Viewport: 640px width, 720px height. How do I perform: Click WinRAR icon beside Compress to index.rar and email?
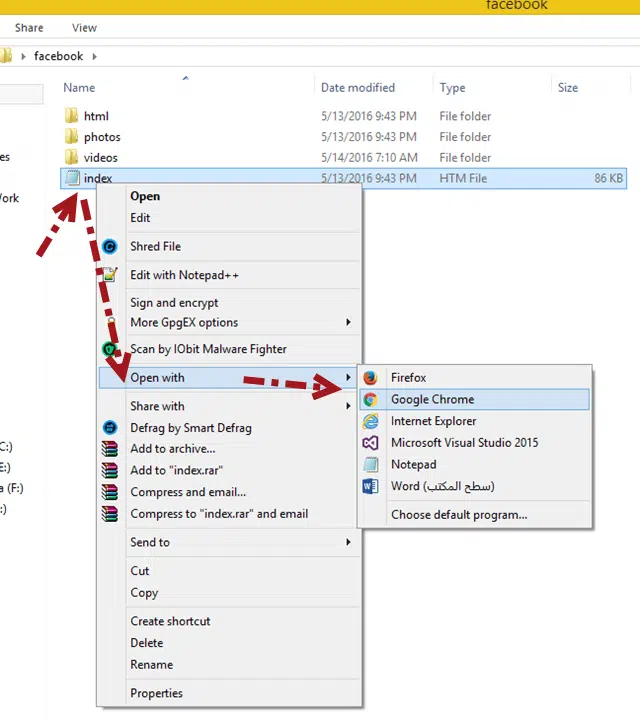[x=109, y=513]
